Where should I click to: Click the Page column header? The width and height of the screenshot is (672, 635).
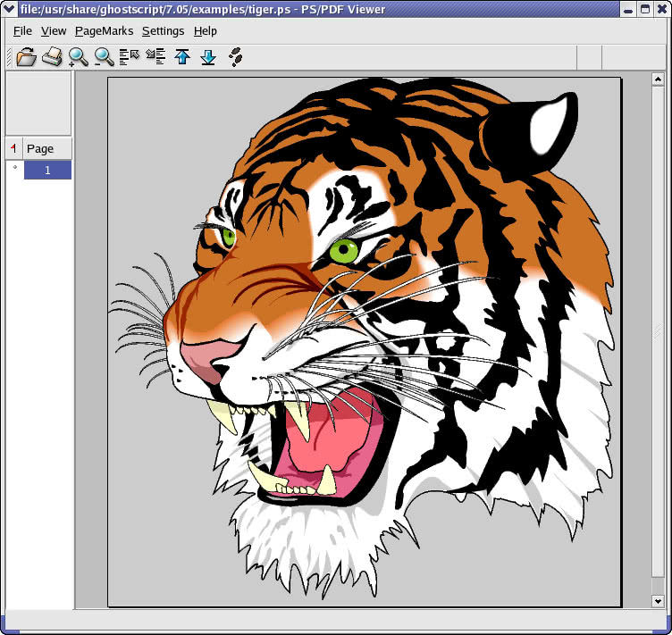tap(47, 148)
